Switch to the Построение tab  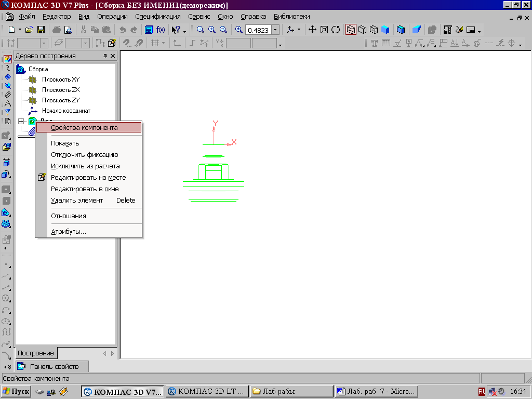coord(36,353)
